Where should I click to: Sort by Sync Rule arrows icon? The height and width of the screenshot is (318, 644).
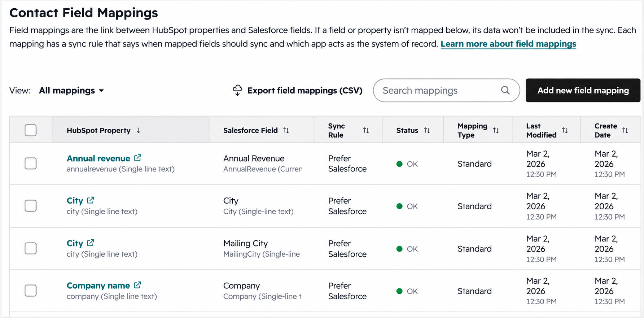[366, 130]
